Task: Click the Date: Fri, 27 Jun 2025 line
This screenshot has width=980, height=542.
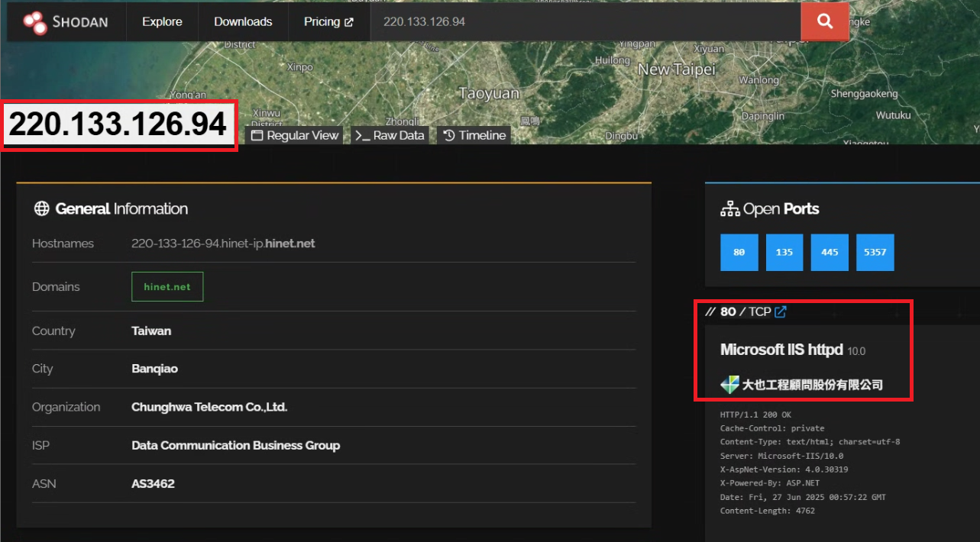Action: (803, 497)
